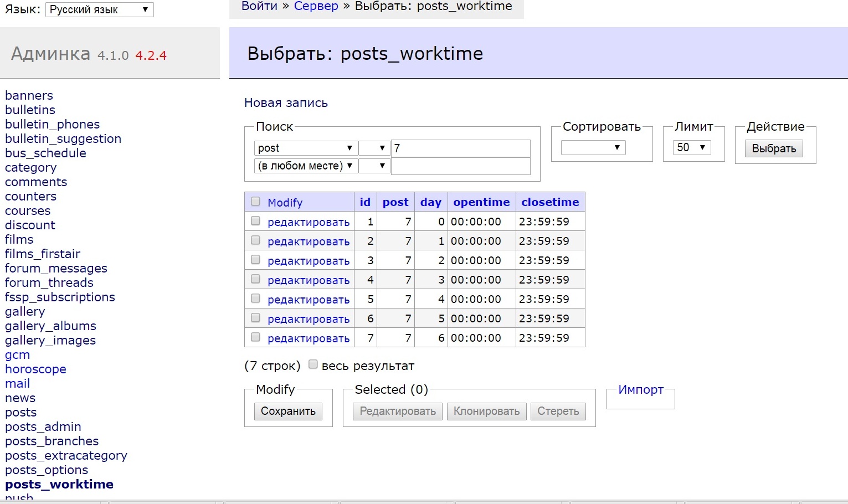848x504 pixels.
Task: Select checkbox for row with id 4
Action: coord(255,279)
